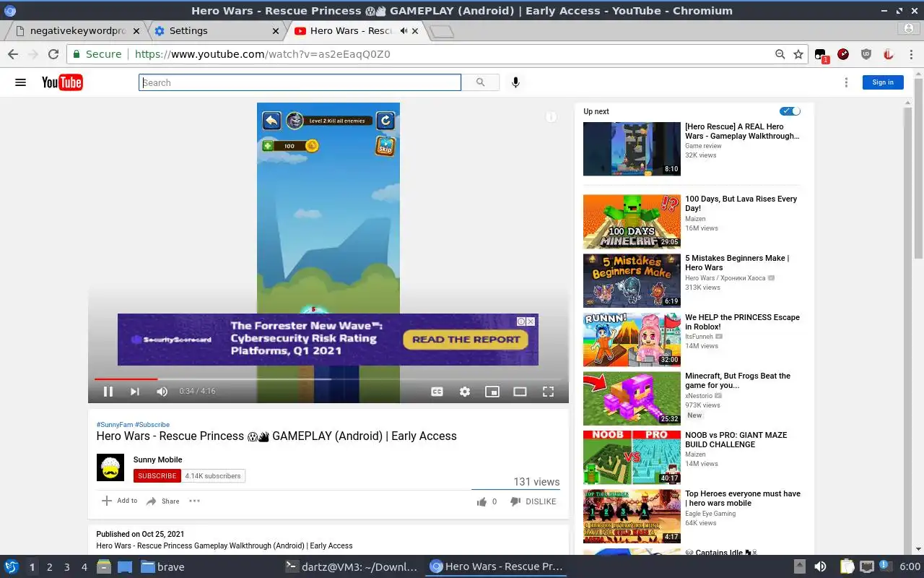Switch to miniplayer mode
The height and width of the screenshot is (578, 924).
coord(492,392)
